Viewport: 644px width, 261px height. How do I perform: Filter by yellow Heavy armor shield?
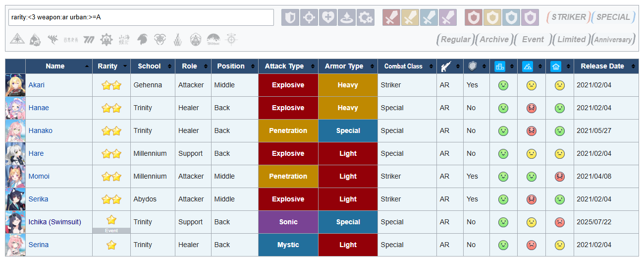492,17
